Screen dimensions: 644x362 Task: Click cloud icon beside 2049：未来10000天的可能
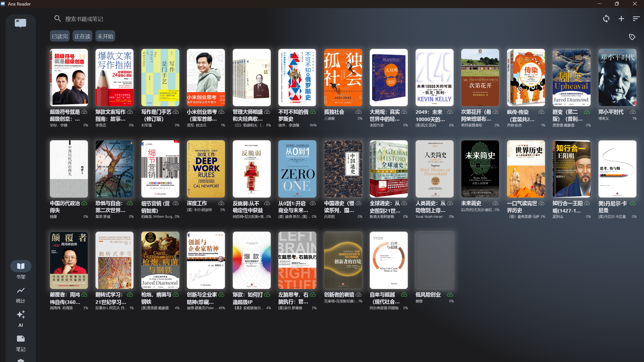click(x=450, y=112)
